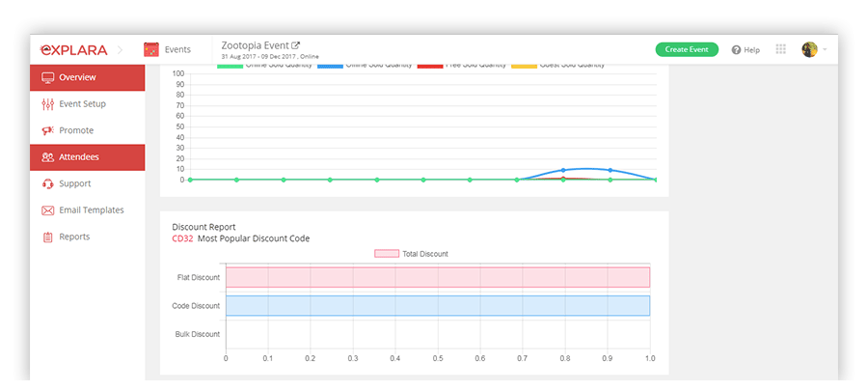Go to the Overview menu label

tap(77, 77)
